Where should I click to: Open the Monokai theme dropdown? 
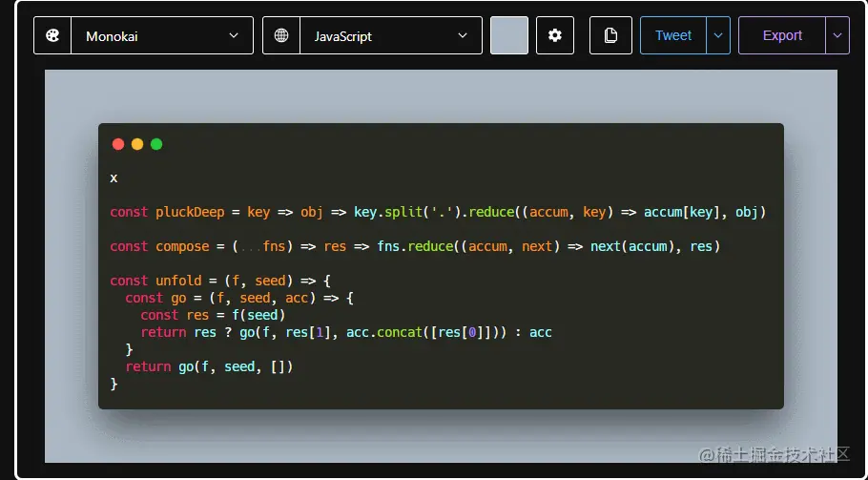(x=162, y=35)
